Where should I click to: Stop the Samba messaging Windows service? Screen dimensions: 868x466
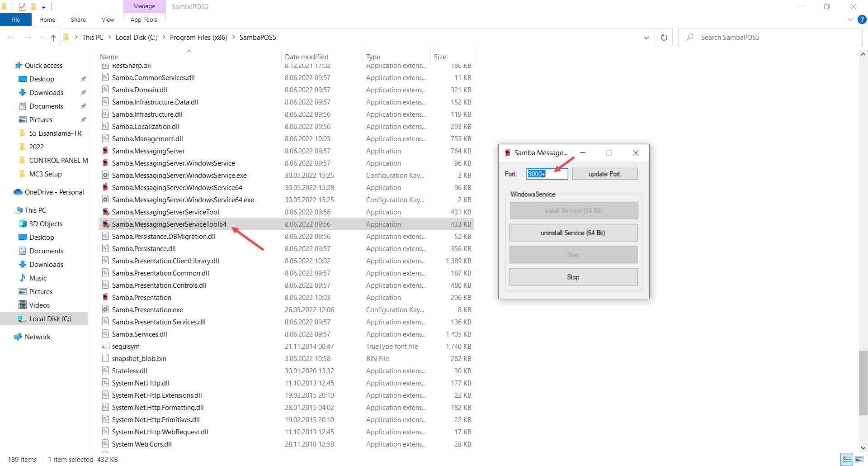click(x=573, y=276)
